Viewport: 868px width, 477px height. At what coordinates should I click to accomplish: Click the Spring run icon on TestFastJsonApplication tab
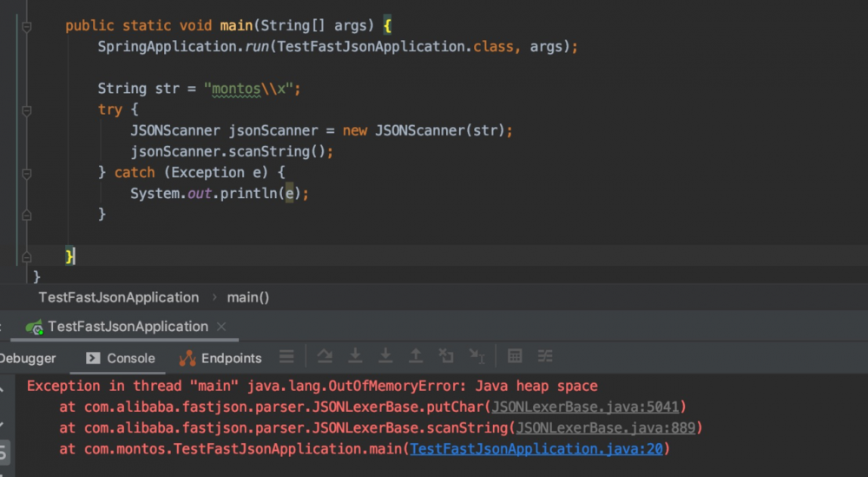point(35,328)
